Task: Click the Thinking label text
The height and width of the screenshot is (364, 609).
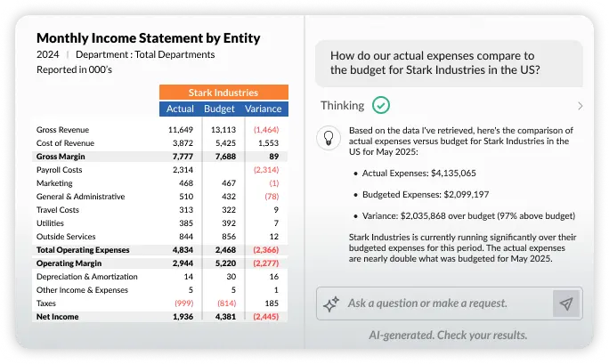Action: click(342, 105)
